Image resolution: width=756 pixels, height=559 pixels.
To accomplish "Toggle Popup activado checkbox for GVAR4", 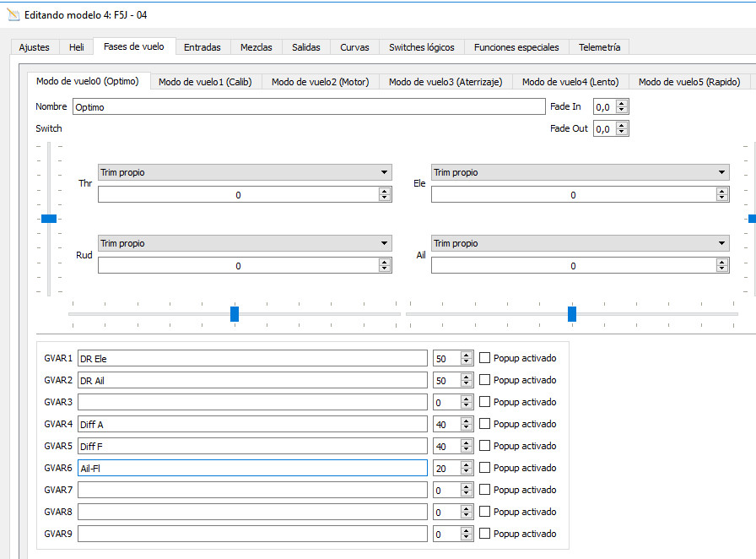I will coord(484,424).
